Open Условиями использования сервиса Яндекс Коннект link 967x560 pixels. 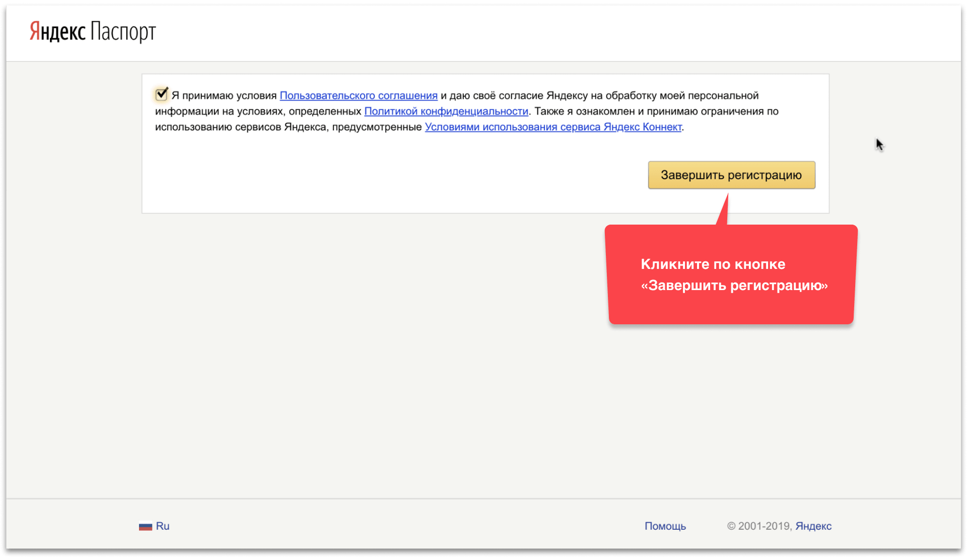click(x=553, y=127)
